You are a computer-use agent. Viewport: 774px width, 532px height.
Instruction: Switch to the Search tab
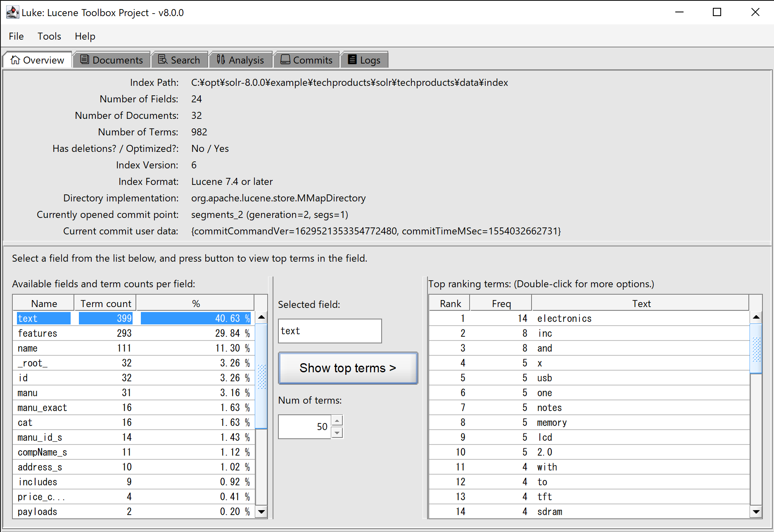(179, 60)
